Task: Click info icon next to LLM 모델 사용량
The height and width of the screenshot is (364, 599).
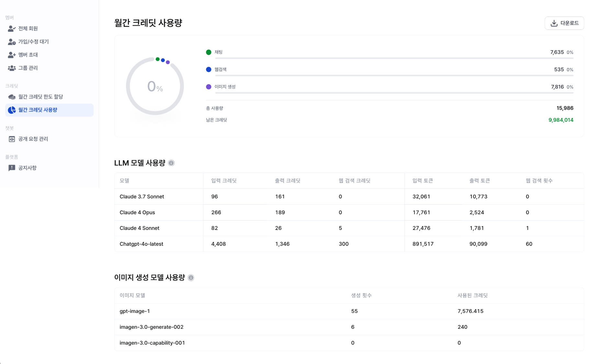Action: 171,163
